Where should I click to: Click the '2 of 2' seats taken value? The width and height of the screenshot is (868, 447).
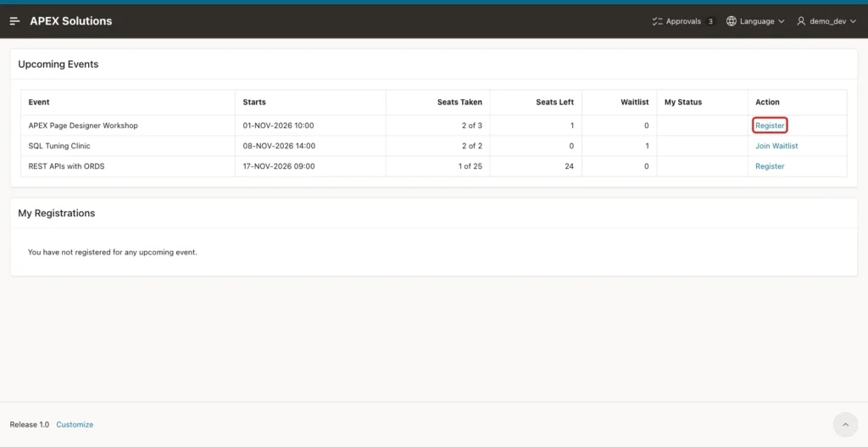(x=471, y=146)
